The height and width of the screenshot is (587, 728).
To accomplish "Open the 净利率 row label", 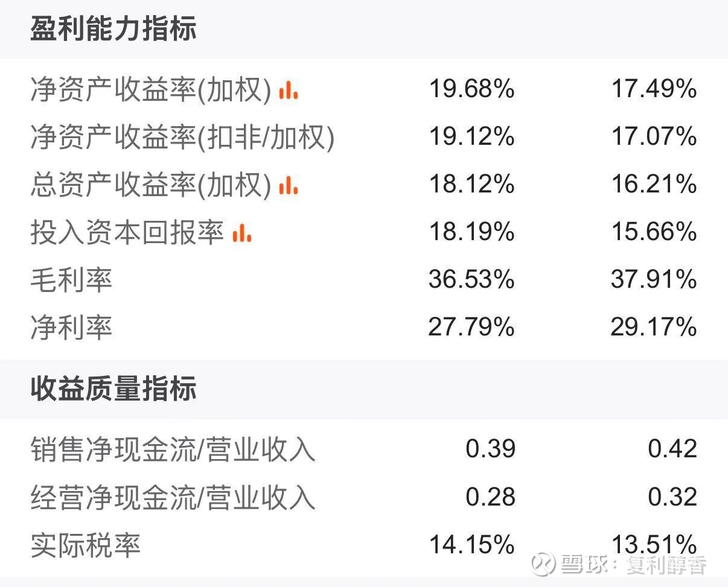I will [71, 328].
